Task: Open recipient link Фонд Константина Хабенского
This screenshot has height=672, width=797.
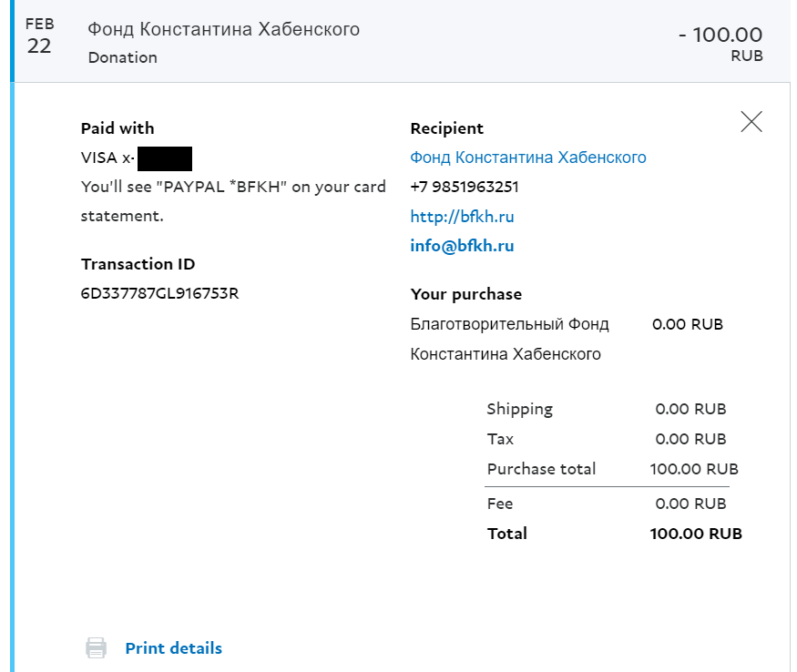Action: pyautogui.click(x=527, y=158)
